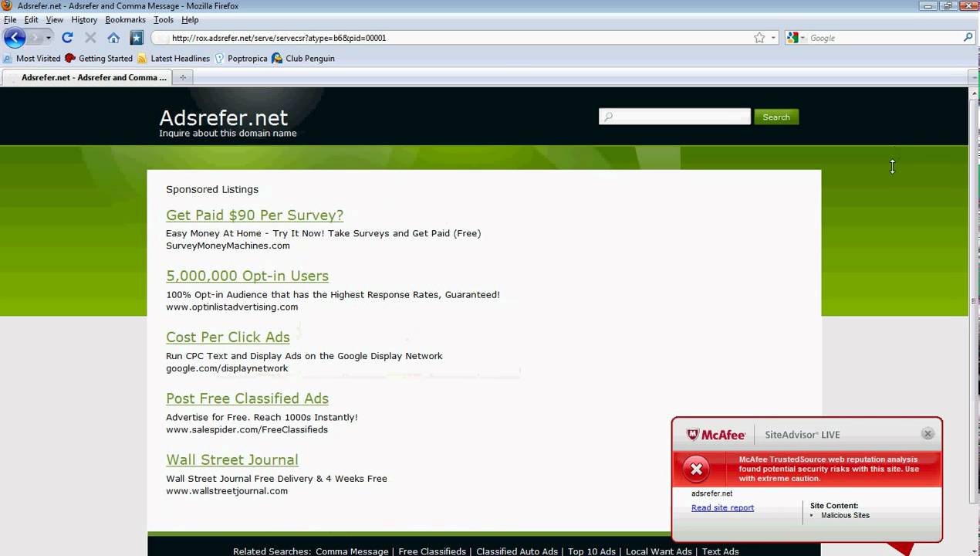The image size is (980, 556).
Task: Open the list all tabs dropdown arrow
Action: 973,77
